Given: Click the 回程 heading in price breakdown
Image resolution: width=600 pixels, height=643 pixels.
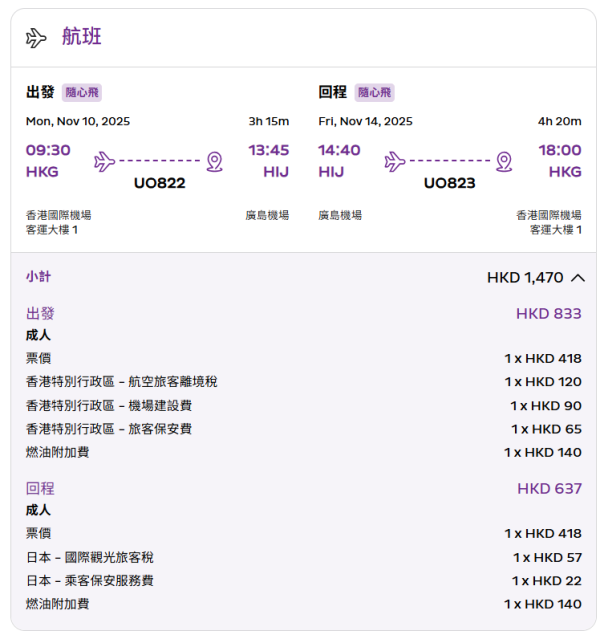Looking at the screenshot, I should coord(40,488).
